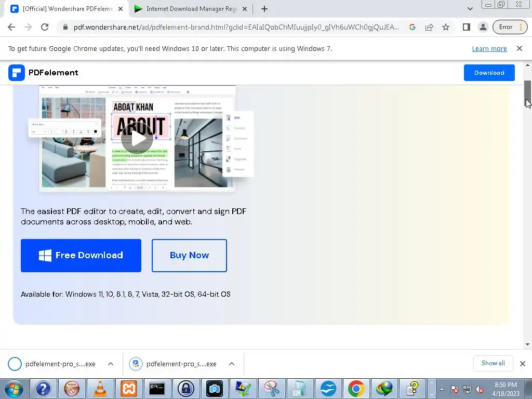Go back to the previous page

point(11,27)
